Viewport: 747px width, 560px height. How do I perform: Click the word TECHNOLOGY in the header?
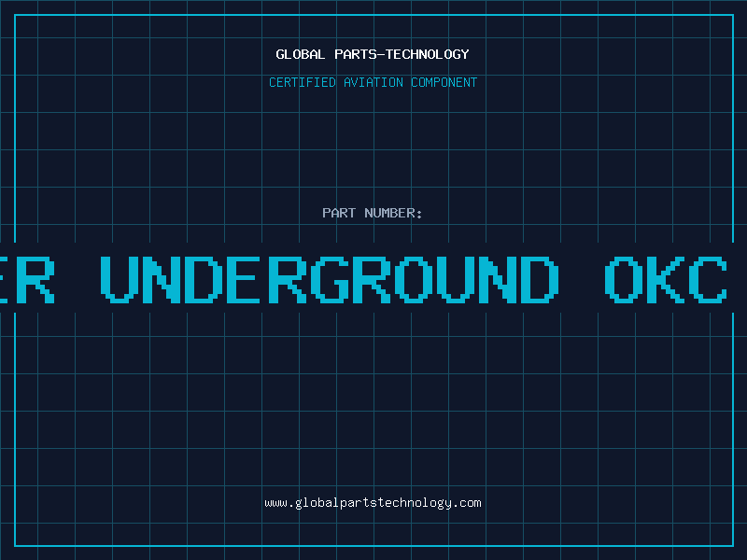tap(427, 54)
